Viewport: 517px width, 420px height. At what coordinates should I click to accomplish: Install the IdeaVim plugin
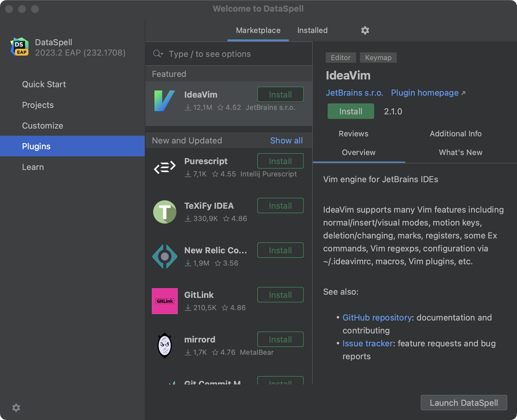pyautogui.click(x=351, y=111)
